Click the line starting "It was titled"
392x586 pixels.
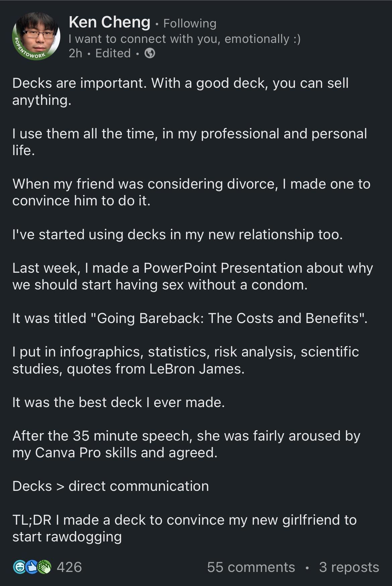pyautogui.click(x=190, y=318)
